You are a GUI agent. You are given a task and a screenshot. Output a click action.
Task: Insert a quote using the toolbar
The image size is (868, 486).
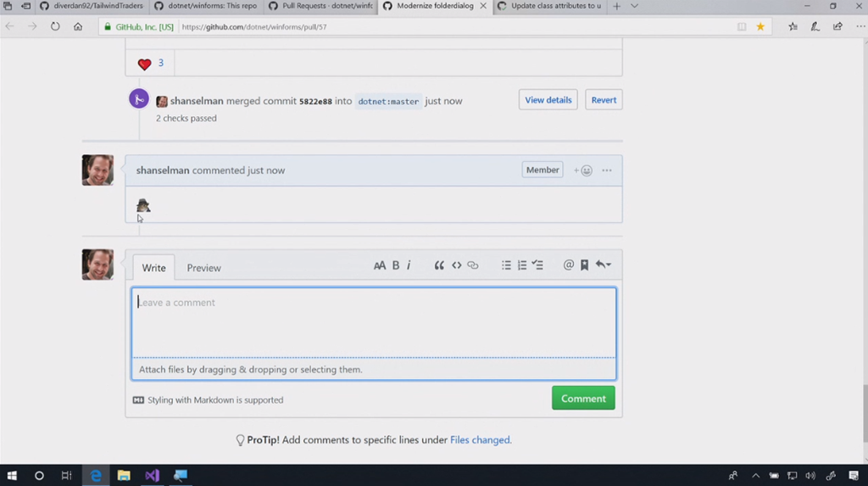click(439, 265)
